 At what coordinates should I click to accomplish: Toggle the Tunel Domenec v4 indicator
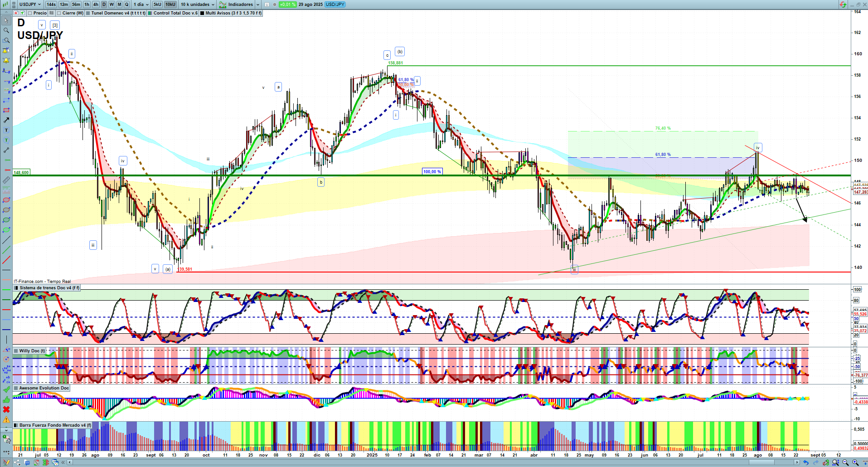tap(88, 13)
